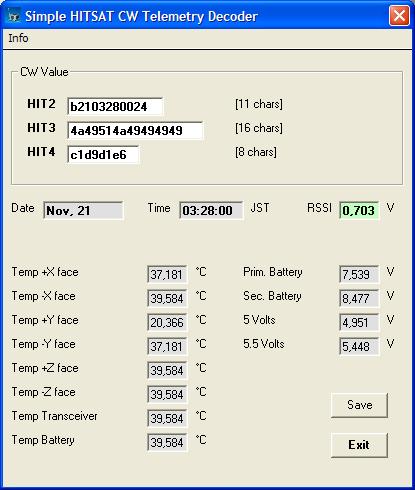Focus the HIT4 CW value field
Screen dimensions: 415x490
coord(103,154)
